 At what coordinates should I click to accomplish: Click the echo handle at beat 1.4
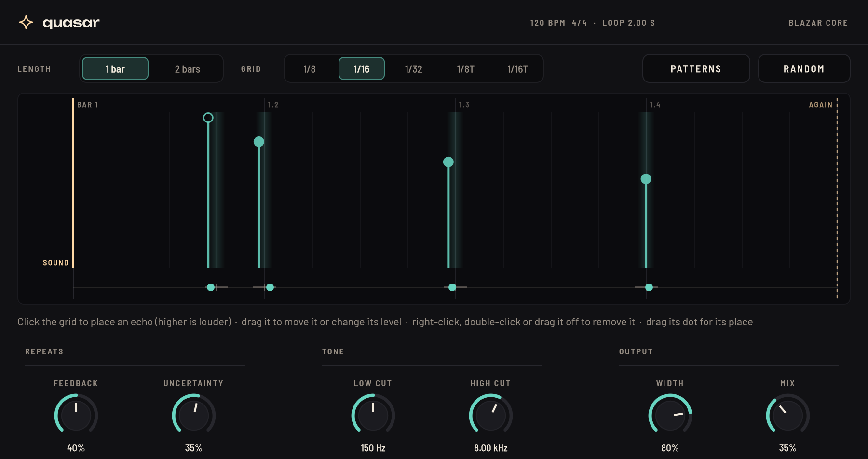646,179
